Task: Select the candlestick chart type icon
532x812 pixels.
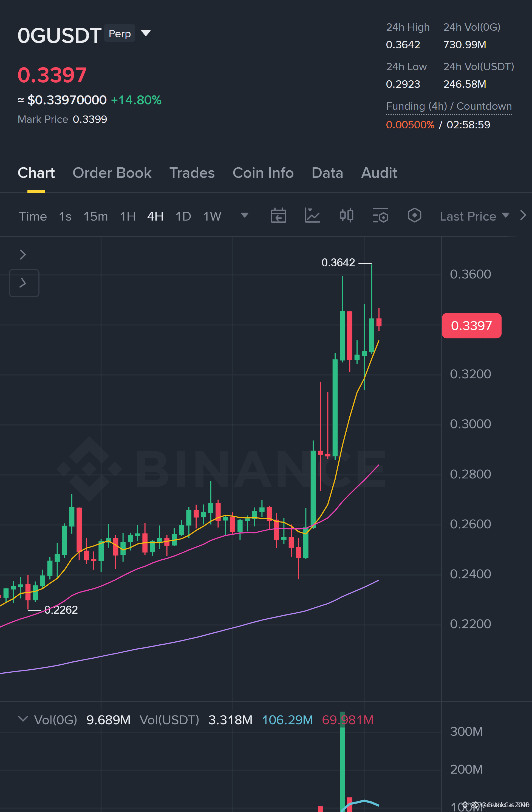Action: pos(346,216)
